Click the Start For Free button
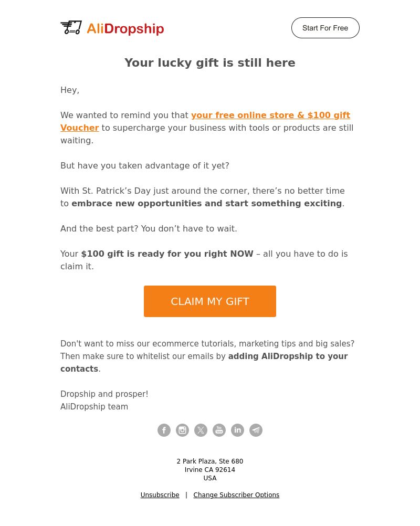This screenshot has height=526, width=420. coord(325,28)
